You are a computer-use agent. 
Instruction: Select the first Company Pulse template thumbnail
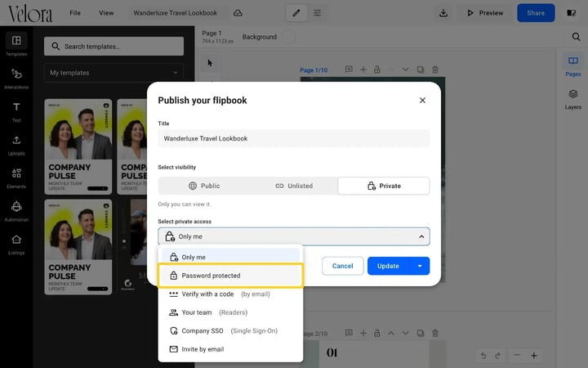point(78,146)
